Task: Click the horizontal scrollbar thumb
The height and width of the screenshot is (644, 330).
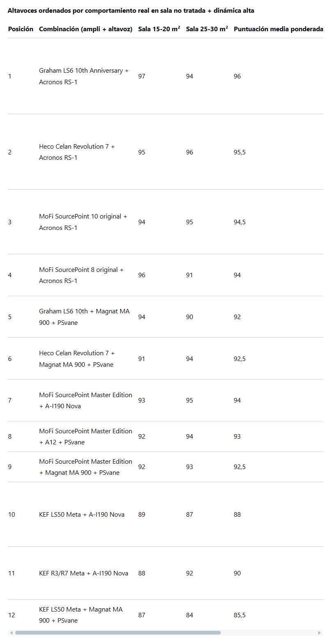Action: point(118,633)
